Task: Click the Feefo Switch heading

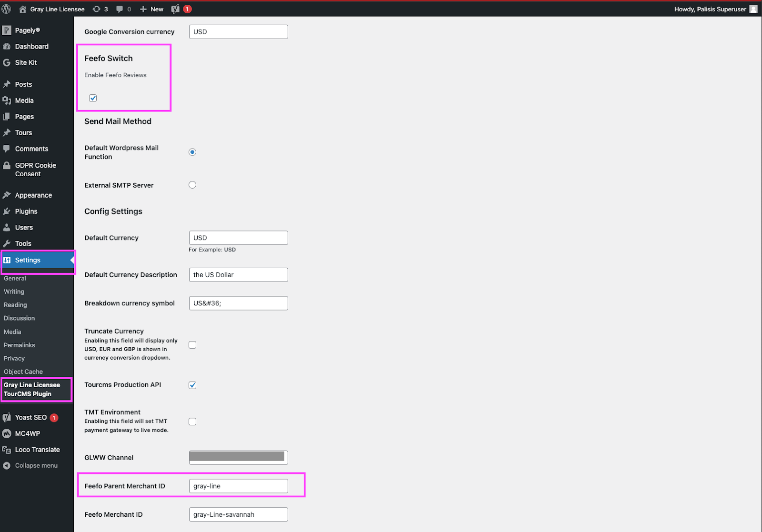Action: pyautogui.click(x=109, y=58)
